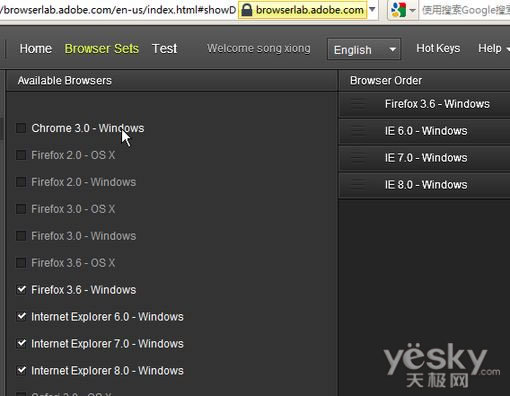The image size is (510, 396).
Task: Click the padlock icon in address bar
Action: tap(247, 10)
